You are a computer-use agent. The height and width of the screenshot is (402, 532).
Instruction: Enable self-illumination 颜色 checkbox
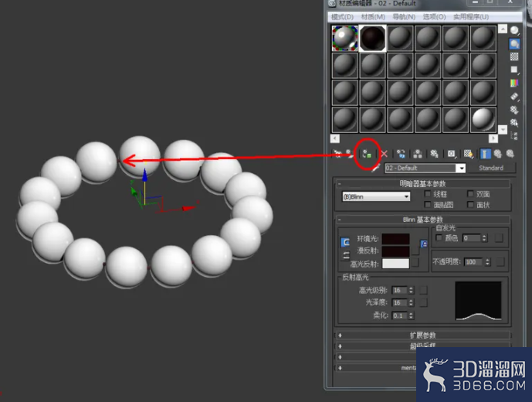pos(439,237)
